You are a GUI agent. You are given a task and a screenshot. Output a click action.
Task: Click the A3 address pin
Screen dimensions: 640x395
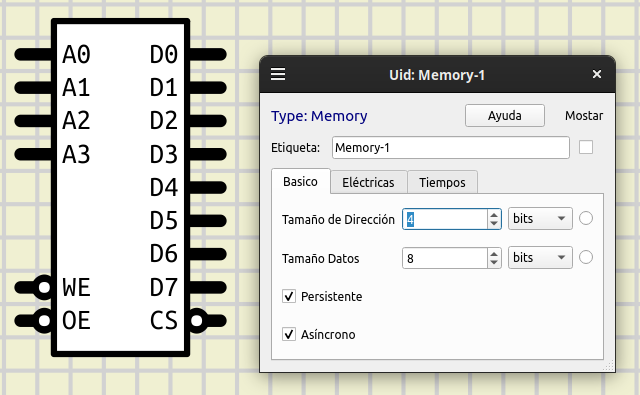click(x=33, y=154)
